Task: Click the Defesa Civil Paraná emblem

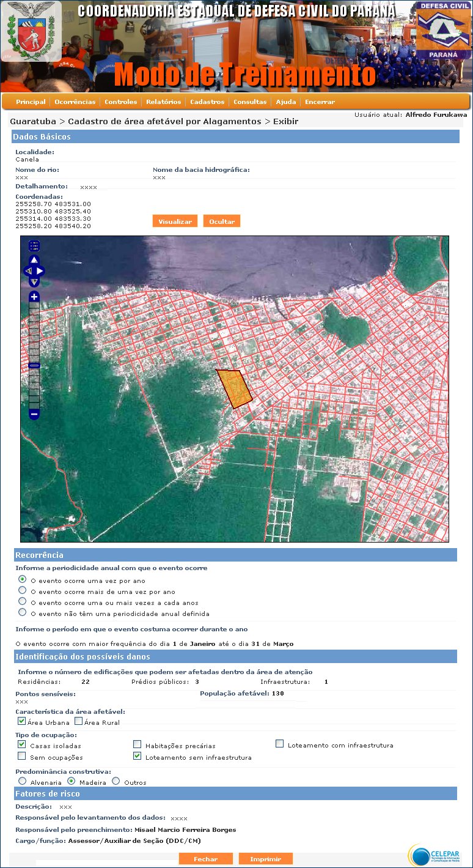Action: [x=444, y=30]
